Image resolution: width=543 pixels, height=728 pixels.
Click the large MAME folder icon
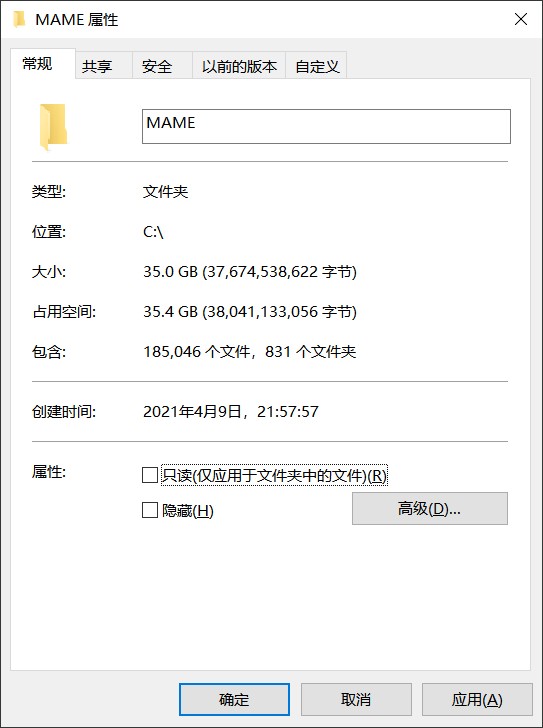tap(53, 127)
